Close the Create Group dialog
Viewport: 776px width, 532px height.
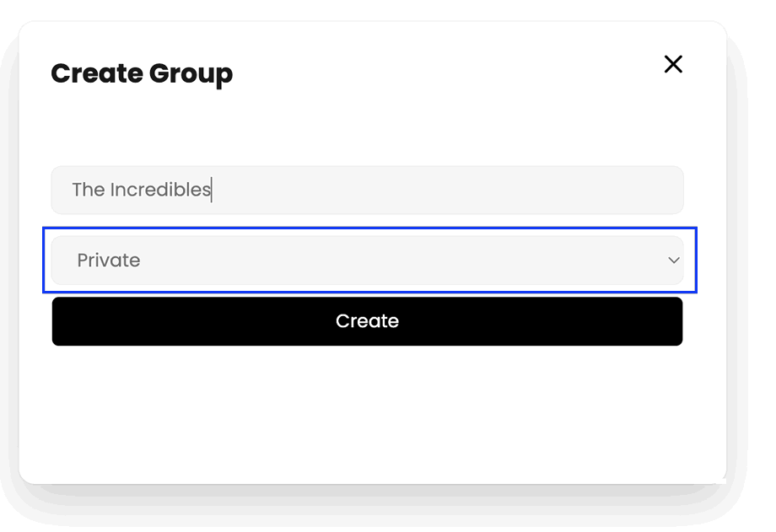(672, 64)
